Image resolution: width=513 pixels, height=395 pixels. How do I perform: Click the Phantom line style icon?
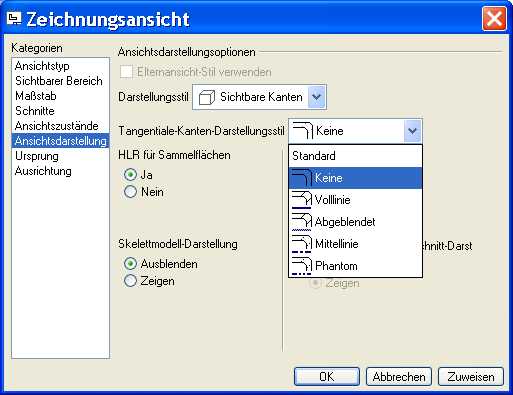302,266
